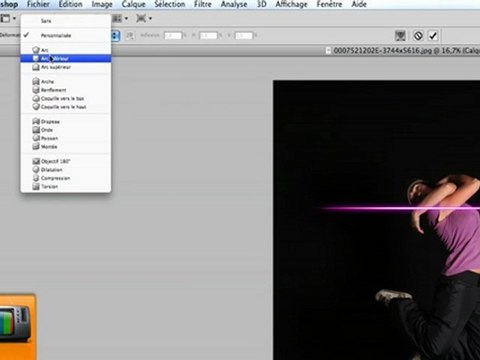Open the Calque menu
Viewport: 480px width, 360px height.
point(133,4)
